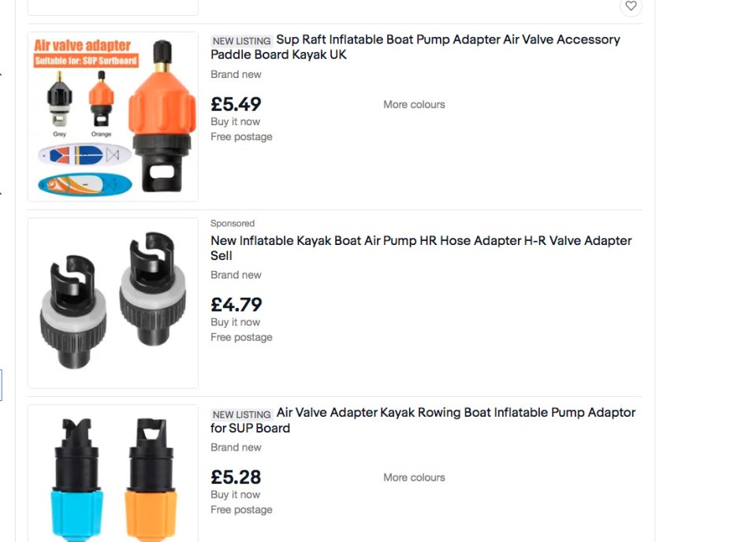Open the black HR hose adapter image
The width and height of the screenshot is (756, 542).
coord(113,303)
